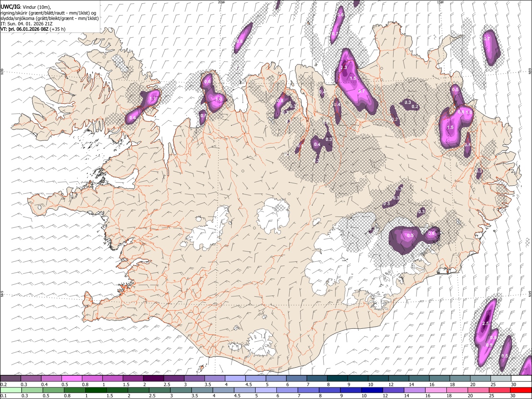Pick the purple 12 swatch, lower legend row
Viewport: 532px width, 399px height.
(394, 390)
